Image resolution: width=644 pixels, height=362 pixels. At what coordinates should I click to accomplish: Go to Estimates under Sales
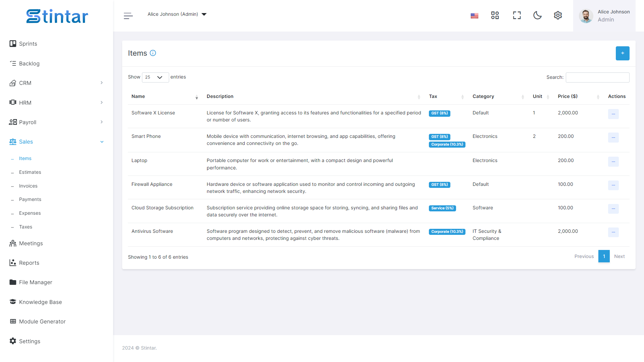30,172
